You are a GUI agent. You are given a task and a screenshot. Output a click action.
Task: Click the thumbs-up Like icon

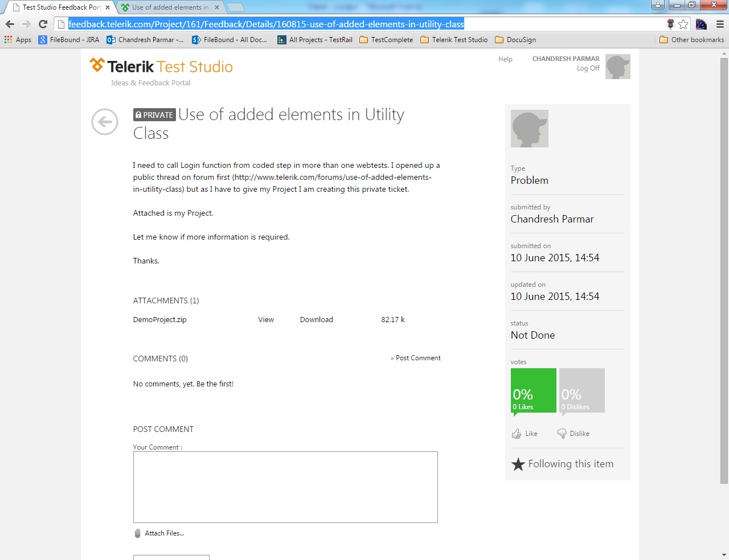click(517, 434)
